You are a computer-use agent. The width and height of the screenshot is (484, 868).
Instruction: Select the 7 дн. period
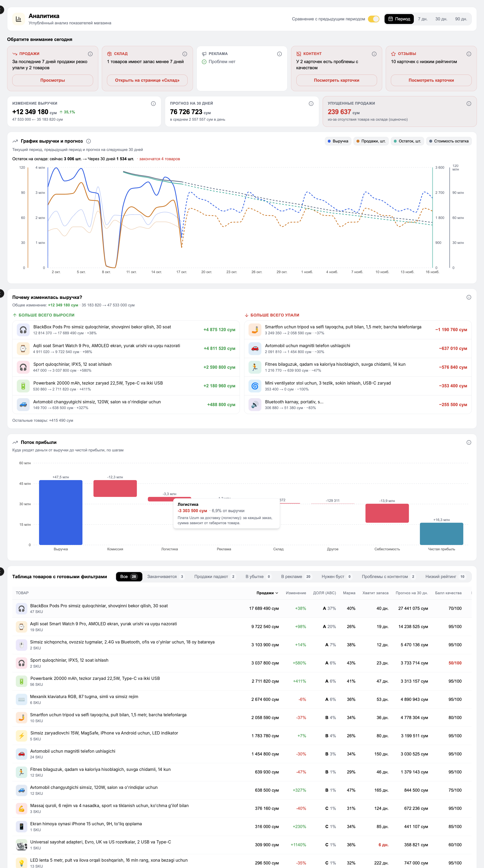click(422, 19)
